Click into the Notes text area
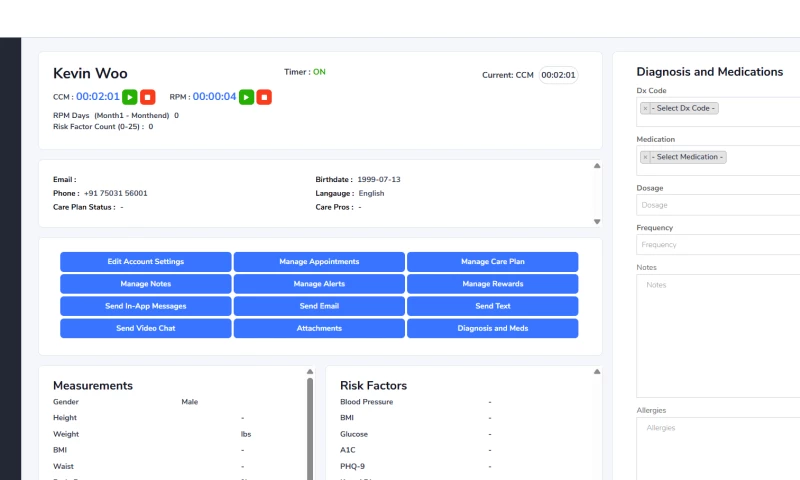 coord(718,336)
